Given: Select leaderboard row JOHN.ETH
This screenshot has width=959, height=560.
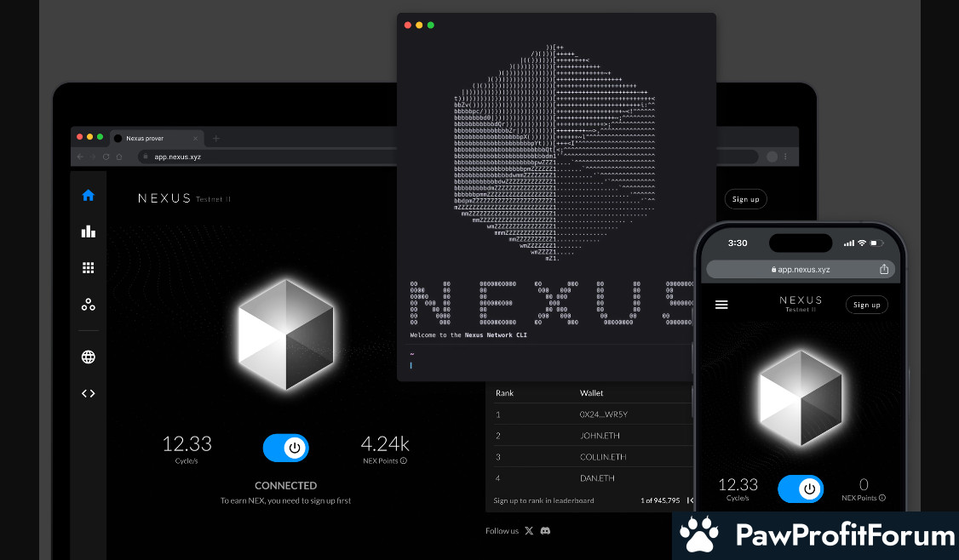Looking at the screenshot, I should [x=594, y=435].
